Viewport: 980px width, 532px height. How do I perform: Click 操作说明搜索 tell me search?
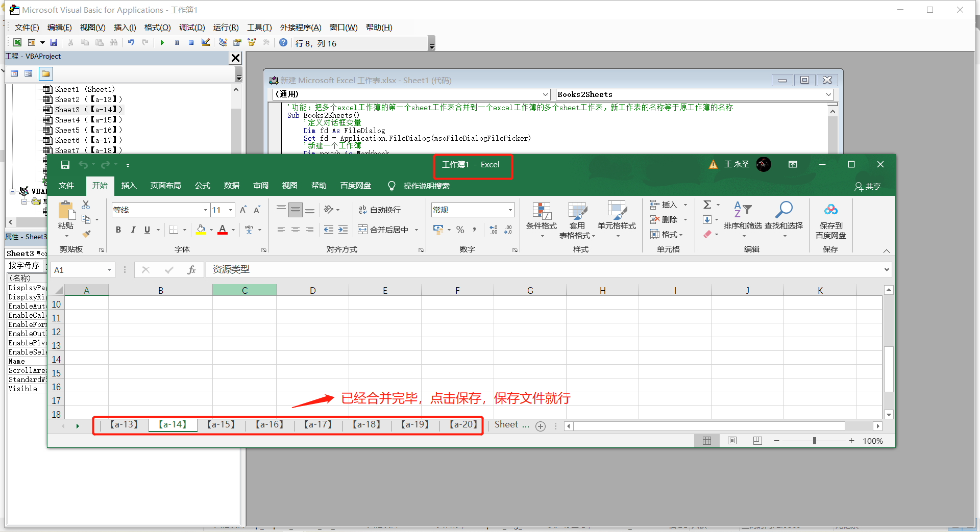click(426, 186)
